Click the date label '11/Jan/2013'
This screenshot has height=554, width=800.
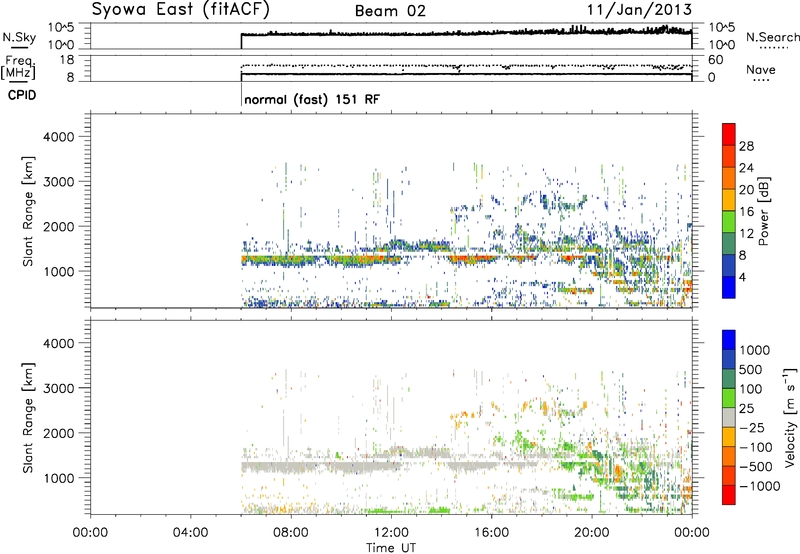click(639, 10)
